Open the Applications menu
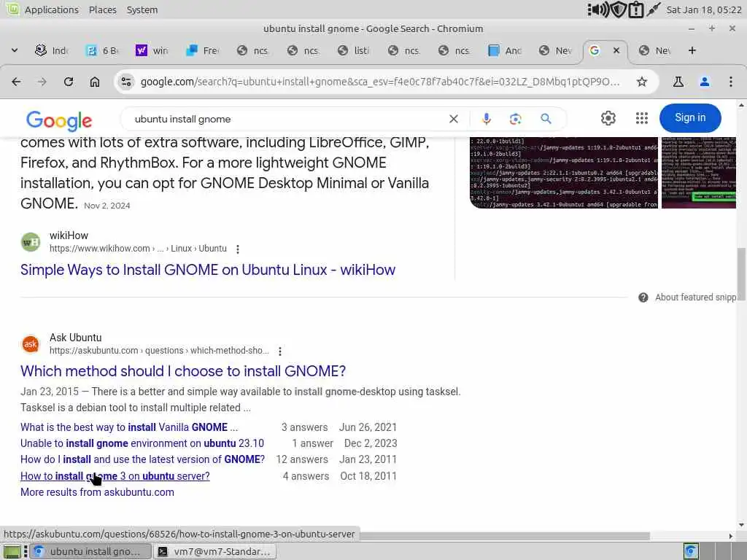Screen dimensions: 747x560 52,9
